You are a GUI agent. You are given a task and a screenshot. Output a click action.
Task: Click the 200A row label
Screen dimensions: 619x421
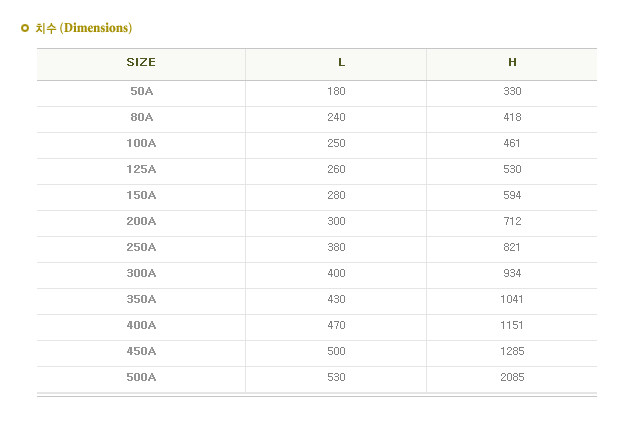141,222
